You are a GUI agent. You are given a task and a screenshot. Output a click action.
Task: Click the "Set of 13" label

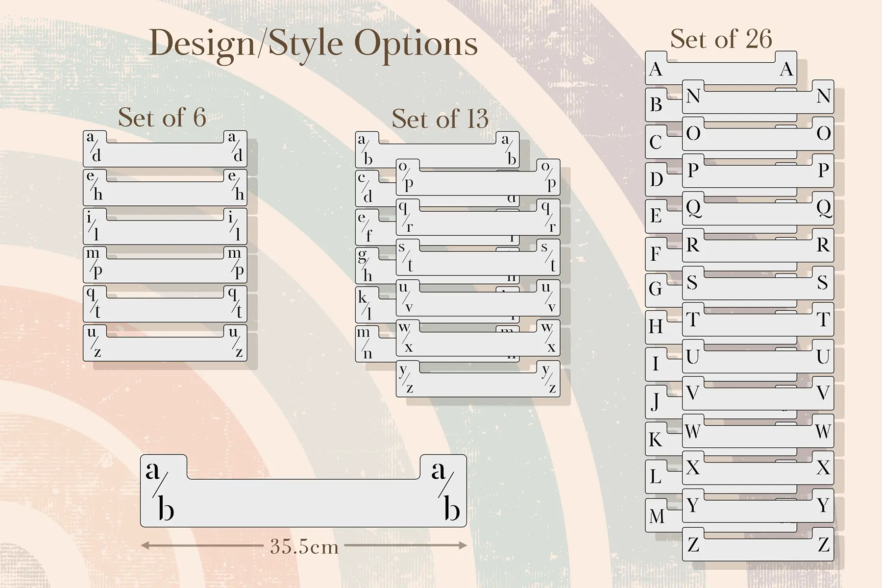(440, 119)
